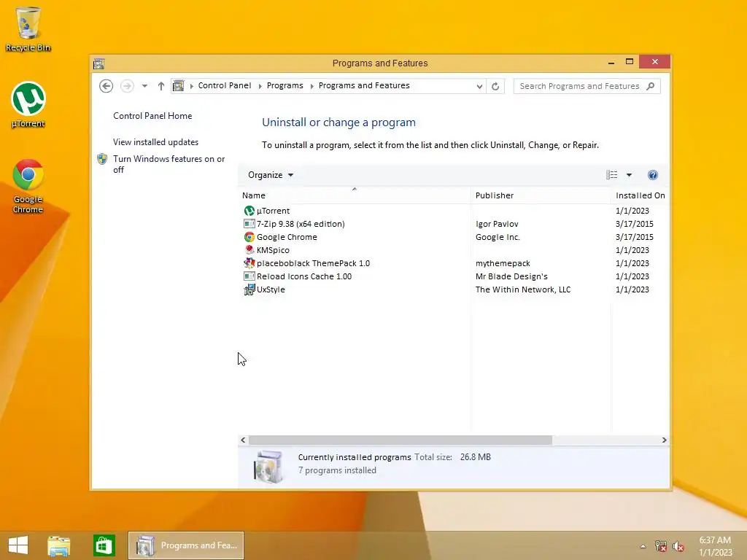Click the installed programs details pane icon
The width and height of the screenshot is (747, 560).
[268, 467]
